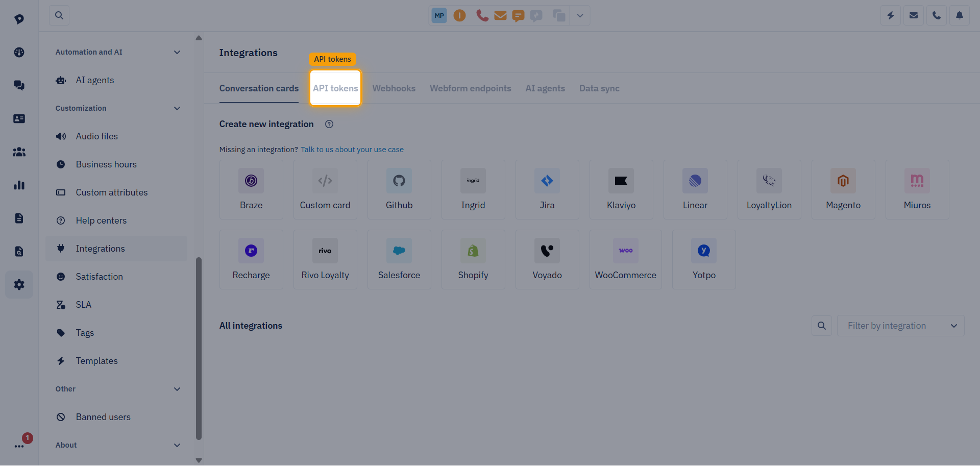Open Custom attributes settings

(x=116, y=192)
